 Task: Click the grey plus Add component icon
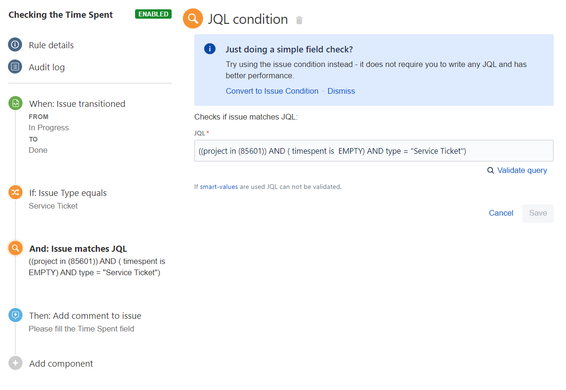[x=15, y=363]
